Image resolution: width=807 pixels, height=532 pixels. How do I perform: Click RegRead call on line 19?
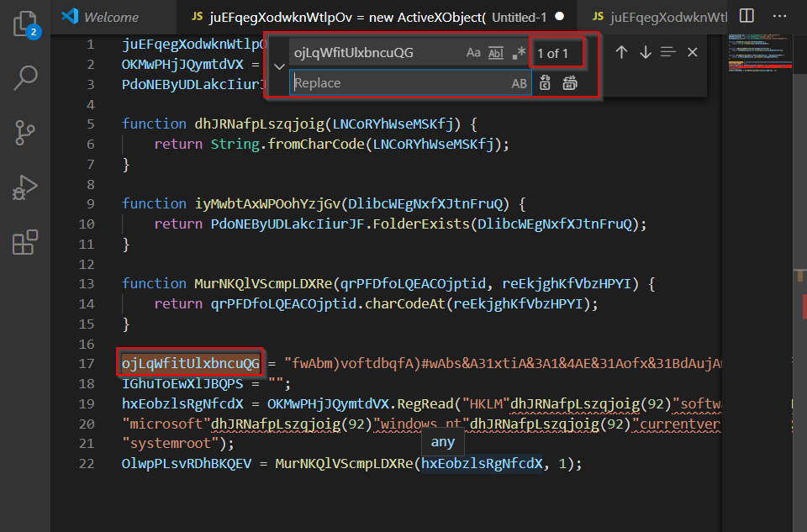[x=425, y=403]
